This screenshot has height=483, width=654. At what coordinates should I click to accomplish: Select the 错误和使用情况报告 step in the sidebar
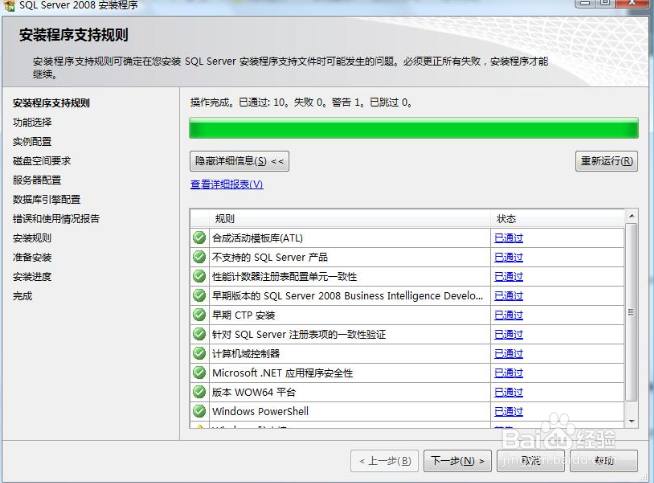56,219
